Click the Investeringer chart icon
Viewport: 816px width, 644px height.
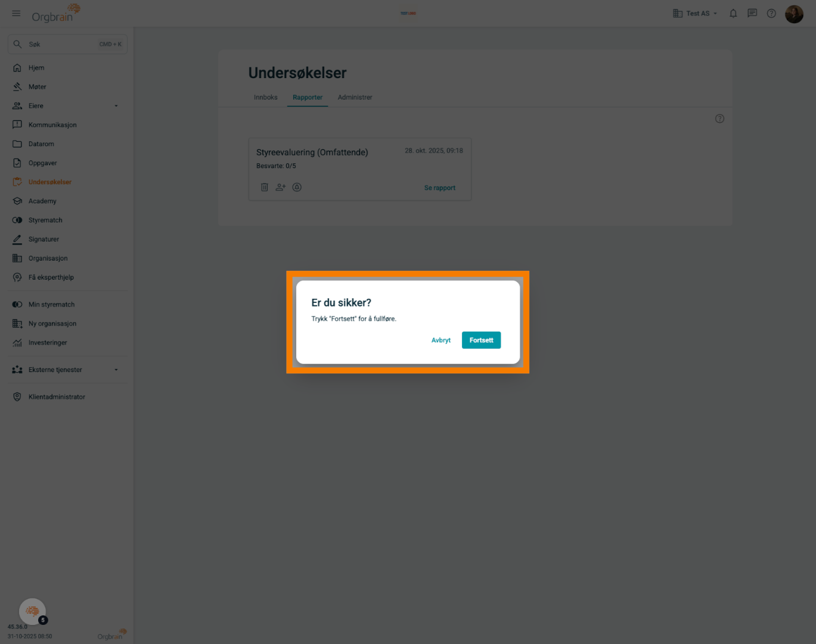(17, 343)
